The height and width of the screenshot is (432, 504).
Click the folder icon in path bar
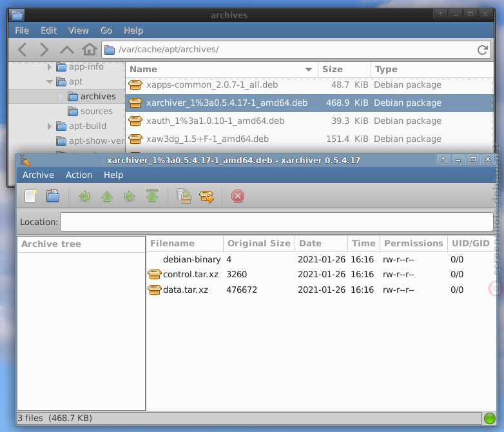[110, 50]
